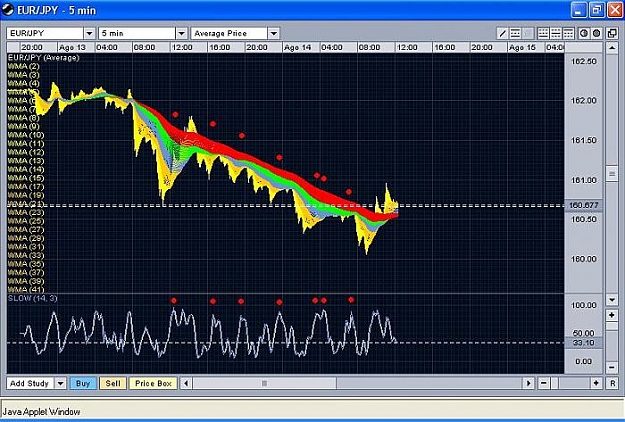Click the price axis up arrow button
The image size is (625, 422).
click(612, 48)
